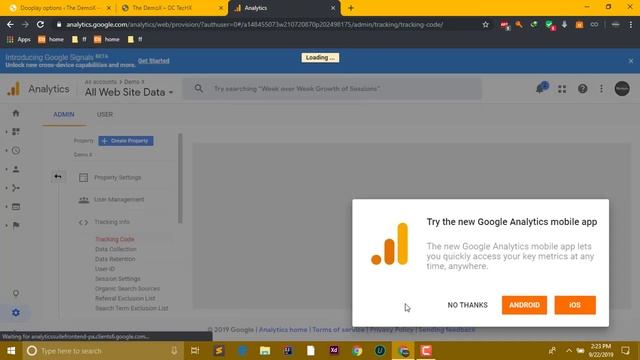640x360 pixels.
Task: Click the iOS button
Action: [x=575, y=305]
